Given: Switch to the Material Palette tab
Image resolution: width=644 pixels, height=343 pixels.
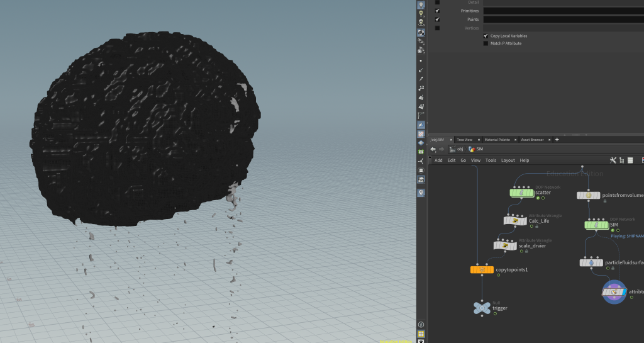Looking at the screenshot, I should (x=497, y=140).
